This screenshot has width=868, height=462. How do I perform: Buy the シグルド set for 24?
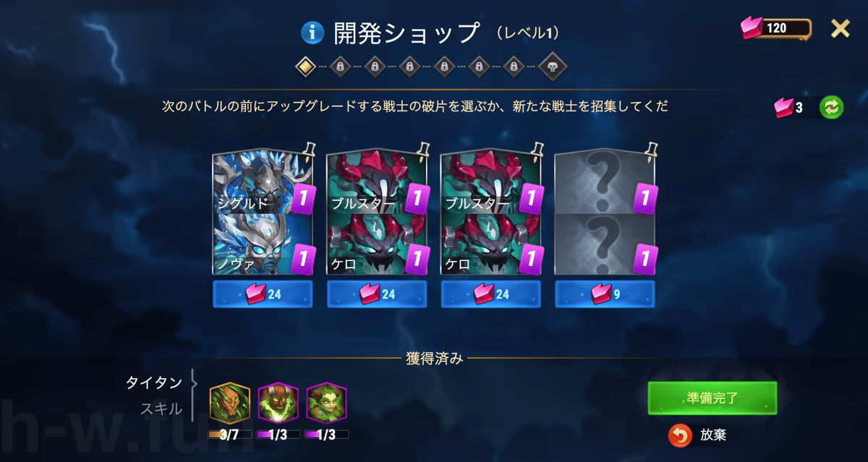(x=263, y=294)
